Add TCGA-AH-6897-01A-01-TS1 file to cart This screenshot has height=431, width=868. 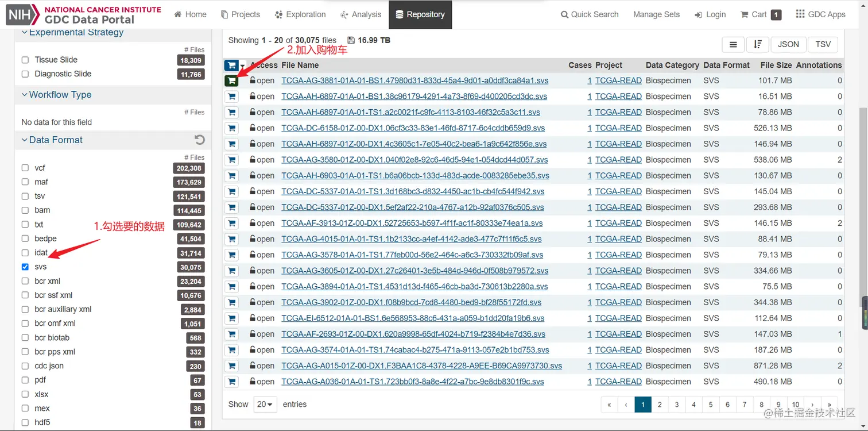pyautogui.click(x=231, y=113)
